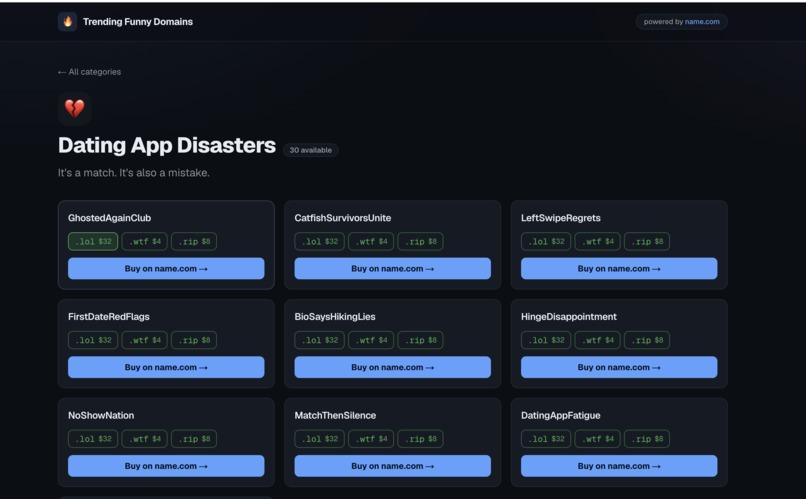This screenshot has height=499, width=806.
Task: Buy NoShowNation on name.com
Action: pyautogui.click(x=166, y=466)
